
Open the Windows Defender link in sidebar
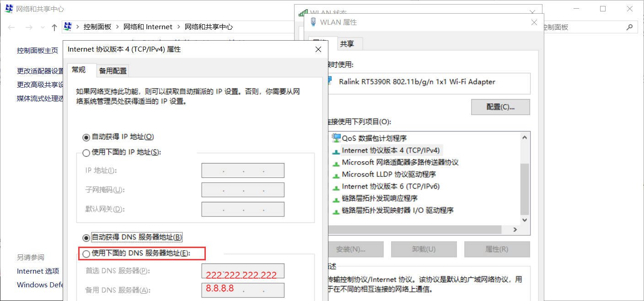click(40, 285)
